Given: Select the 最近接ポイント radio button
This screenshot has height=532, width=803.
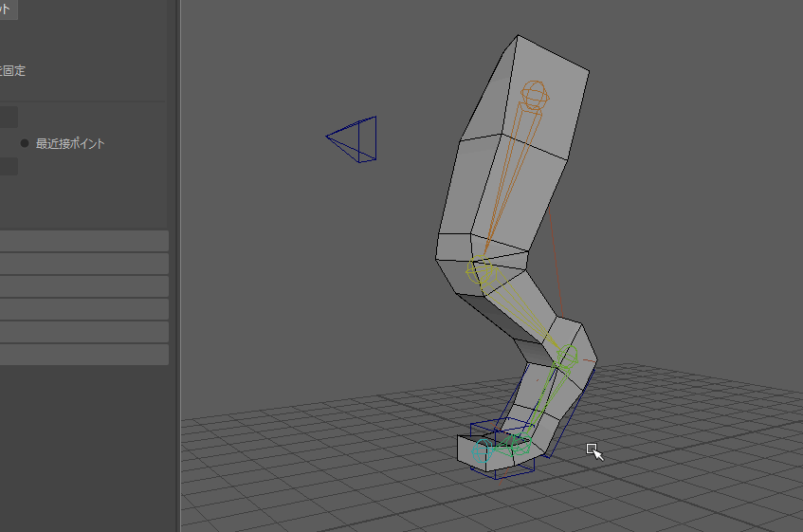Looking at the screenshot, I should pos(25,143).
